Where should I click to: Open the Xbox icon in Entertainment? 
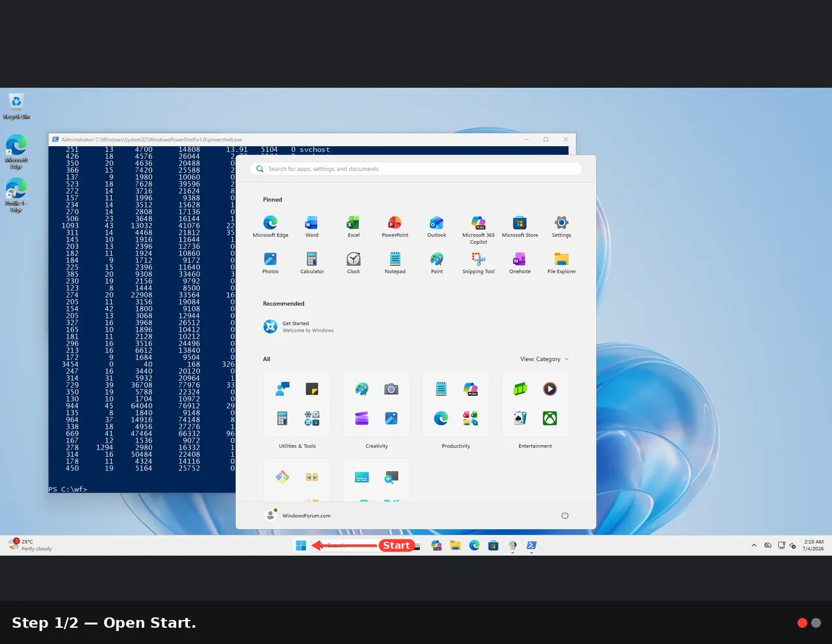pos(550,419)
